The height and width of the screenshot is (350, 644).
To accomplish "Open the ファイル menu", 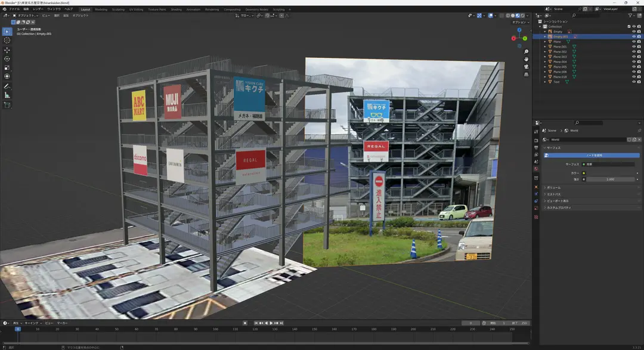I will (x=14, y=9).
